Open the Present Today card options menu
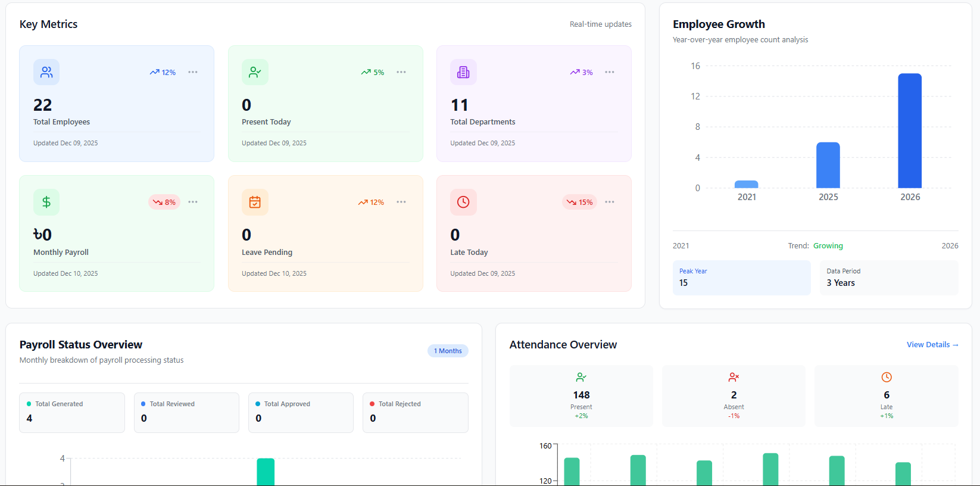The image size is (980, 486). 401,72
